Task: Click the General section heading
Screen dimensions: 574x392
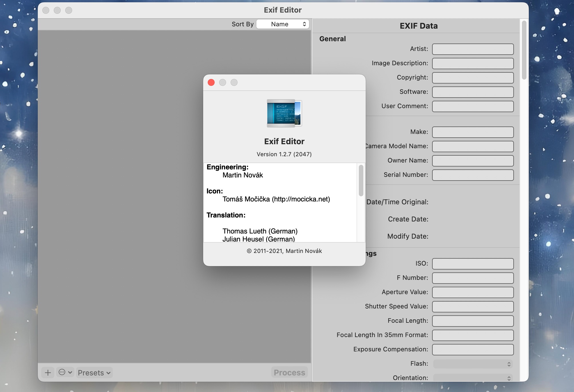Action: coord(332,39)
